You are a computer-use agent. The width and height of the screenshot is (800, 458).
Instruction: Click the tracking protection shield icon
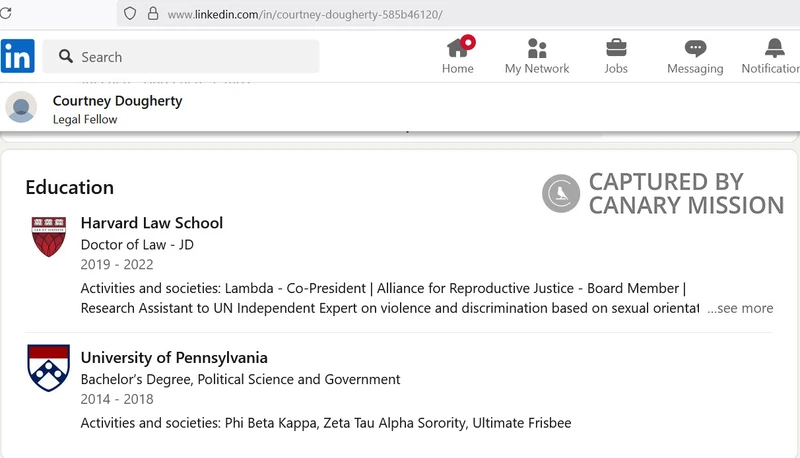129,14
